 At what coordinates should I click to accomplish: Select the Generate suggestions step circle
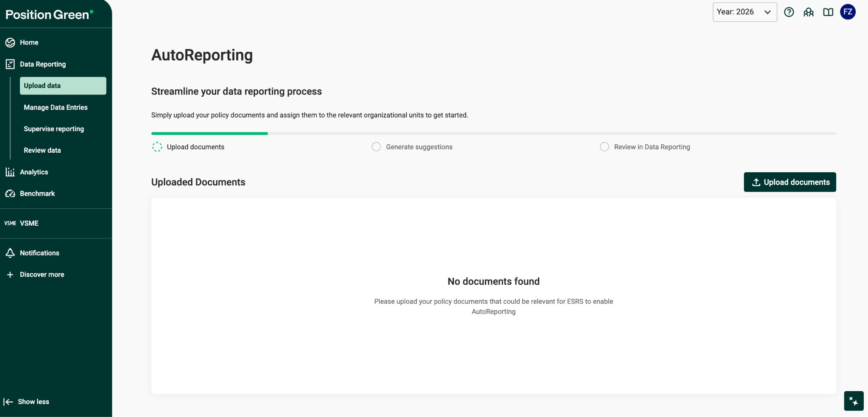pyautogui.click(x=376, y=147)
